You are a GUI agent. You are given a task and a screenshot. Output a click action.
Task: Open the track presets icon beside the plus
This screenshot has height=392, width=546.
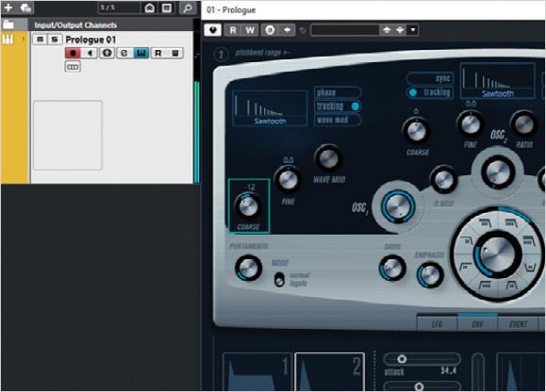click(25, 8)
